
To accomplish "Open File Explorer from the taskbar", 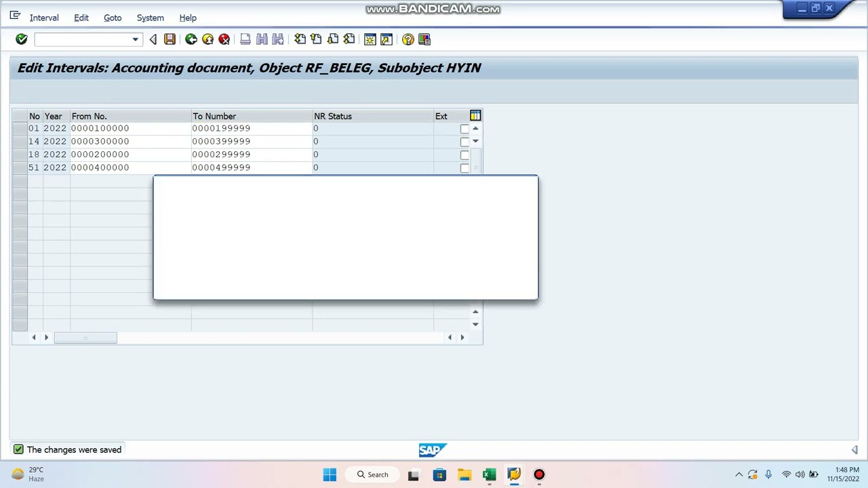I will [x=465, y=474].
